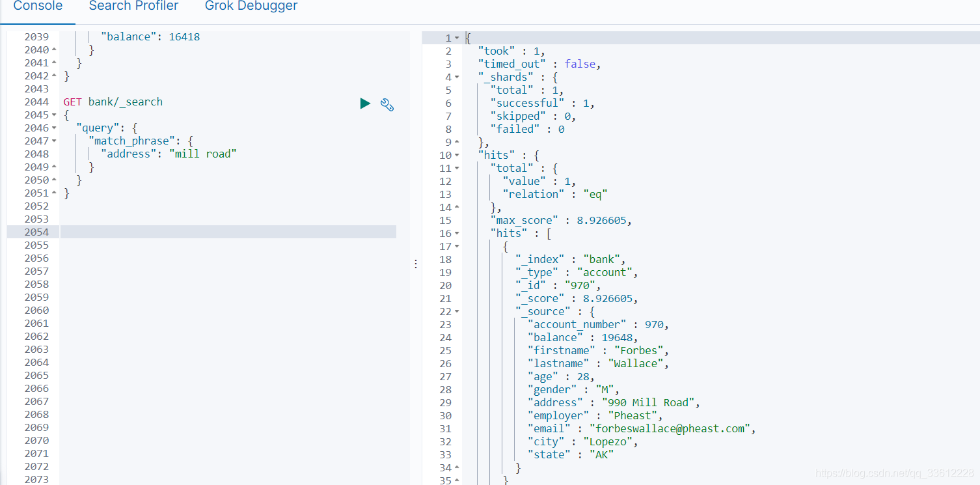This screenshot has width=980, height=485.
Task: Collapse the request body at line 2045
Action: (53, 115)
